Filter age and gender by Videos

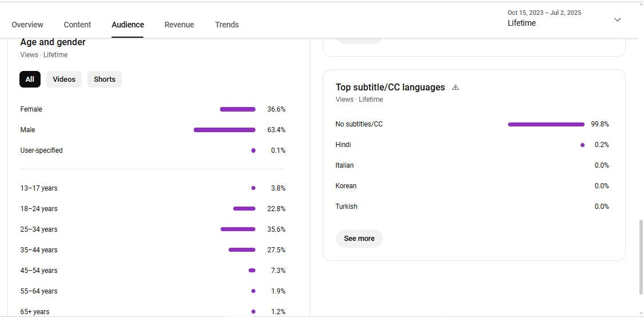point(64,80)
